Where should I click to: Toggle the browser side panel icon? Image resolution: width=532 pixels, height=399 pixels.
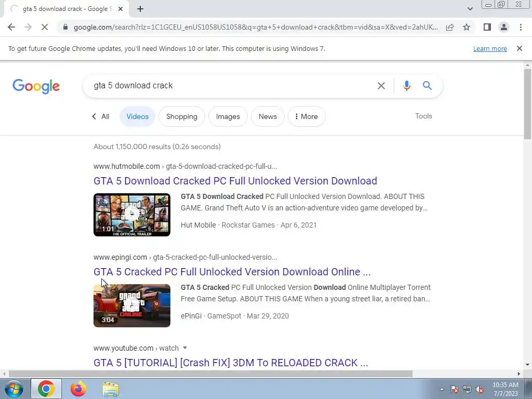487,27
